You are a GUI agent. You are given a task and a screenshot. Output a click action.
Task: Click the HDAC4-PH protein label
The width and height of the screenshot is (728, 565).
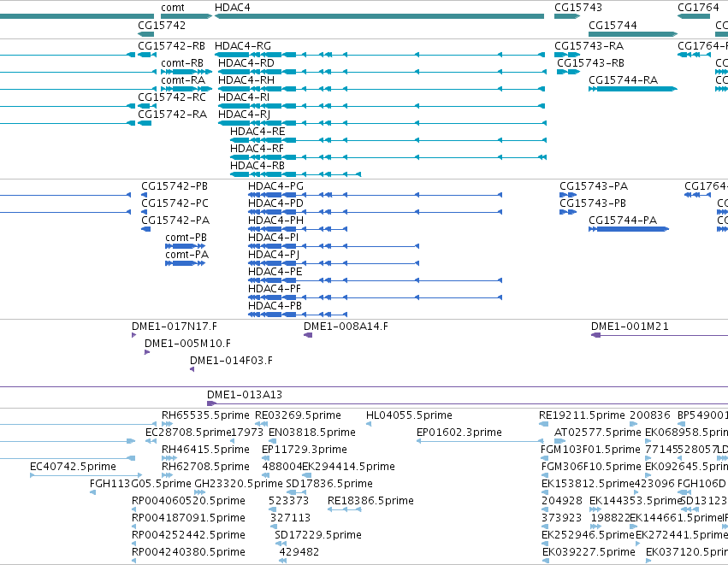coord(275,221)
